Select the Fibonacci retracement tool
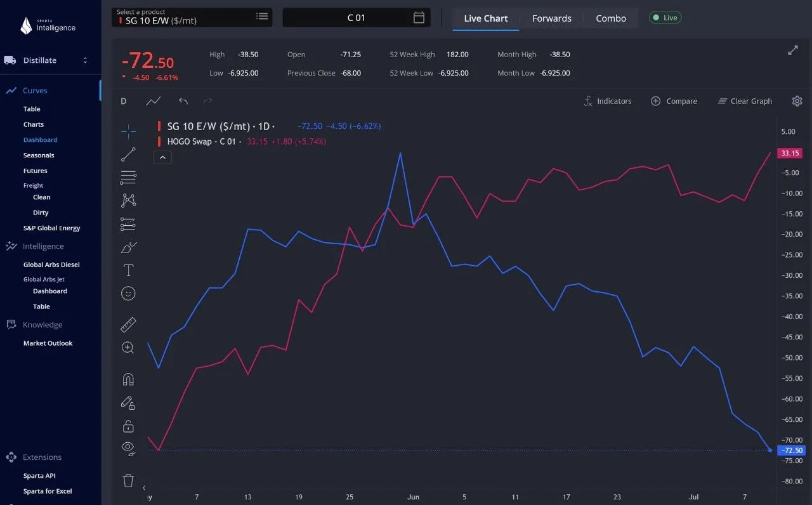Image resolution: width=812 pixels, height=505 pixels. coord(128,177)
